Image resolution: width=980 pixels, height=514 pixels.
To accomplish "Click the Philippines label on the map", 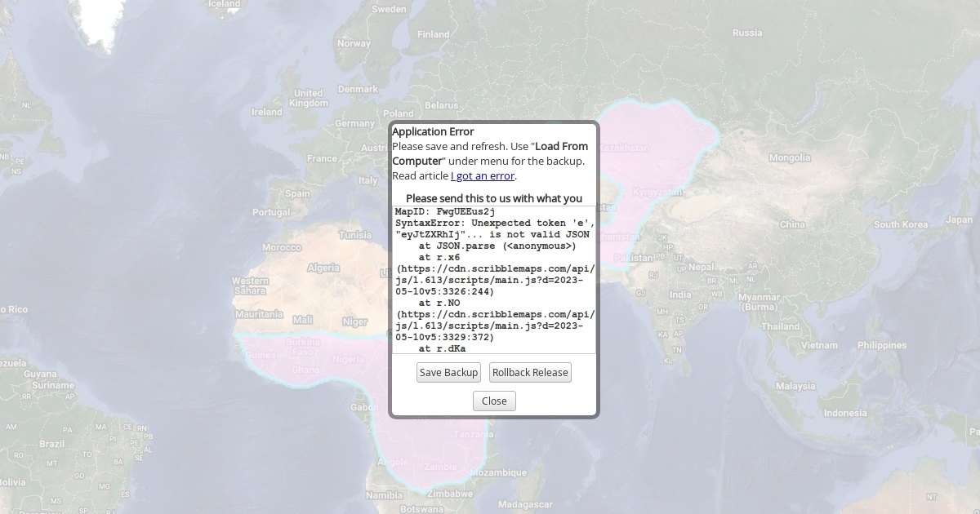I will (x=882, y=345).
